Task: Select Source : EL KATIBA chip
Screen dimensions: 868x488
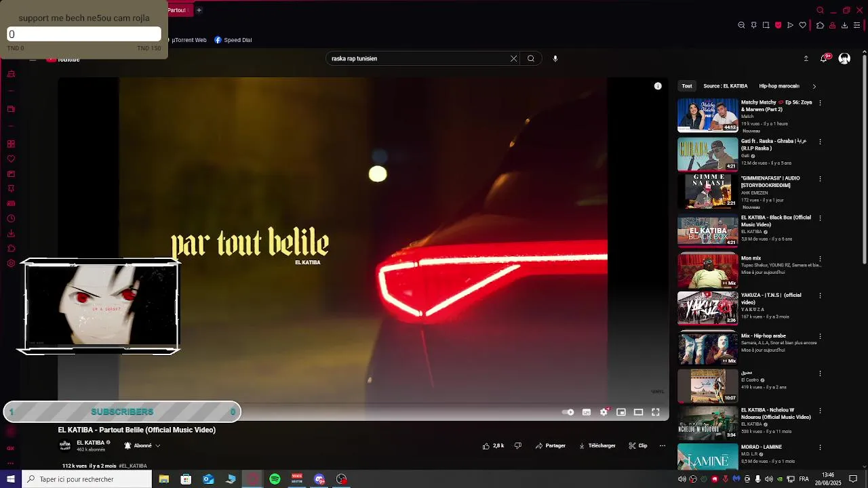Action: pyautogui.click(x=725, y=86)
